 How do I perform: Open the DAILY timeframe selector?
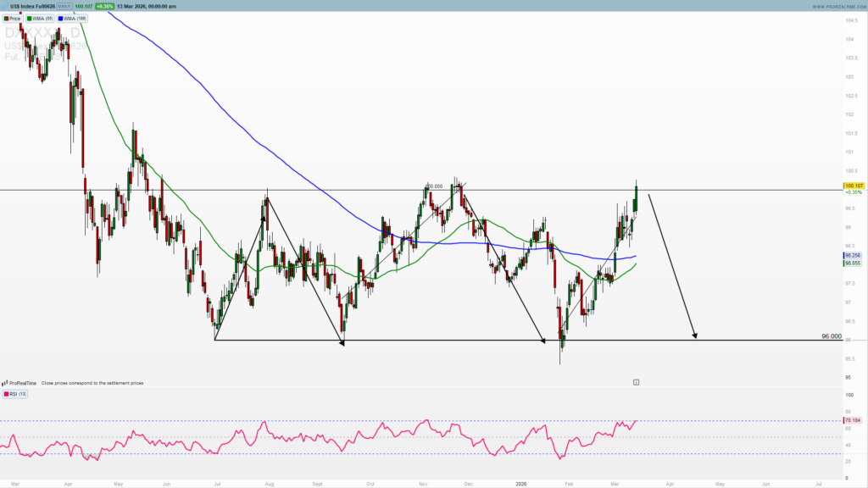pyautogui.click(x=64, y=6)
